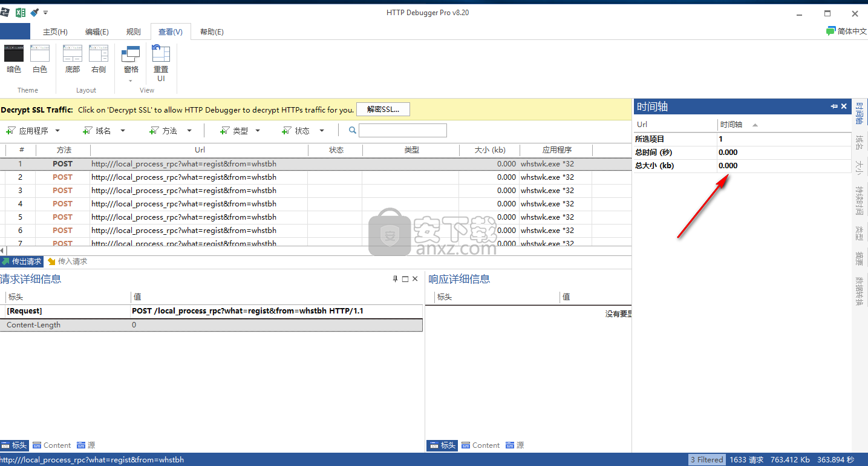Maximize the 请求详细信息 panel
The height and width of the screenshot is (466, 868).
tap(405, 279)
